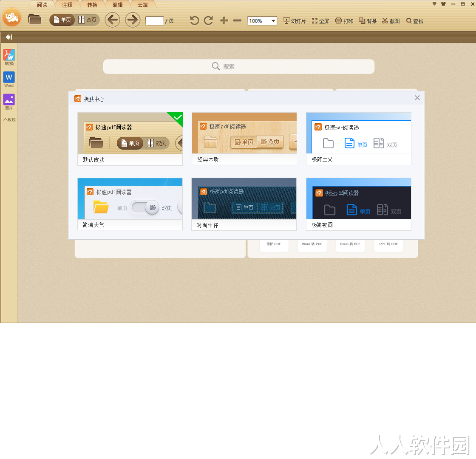
Task: Click the Word 转 PDF card
Action: [312, 245]
